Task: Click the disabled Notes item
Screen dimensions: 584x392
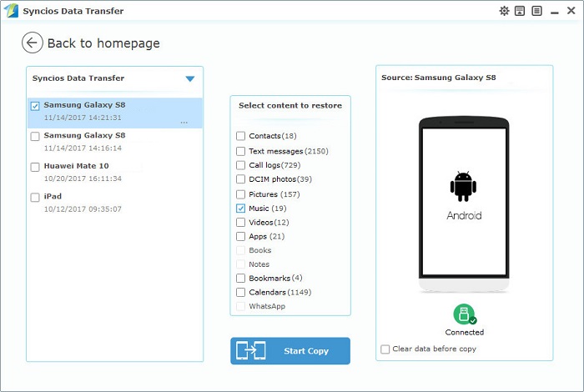Action: (x=259, y=264)
